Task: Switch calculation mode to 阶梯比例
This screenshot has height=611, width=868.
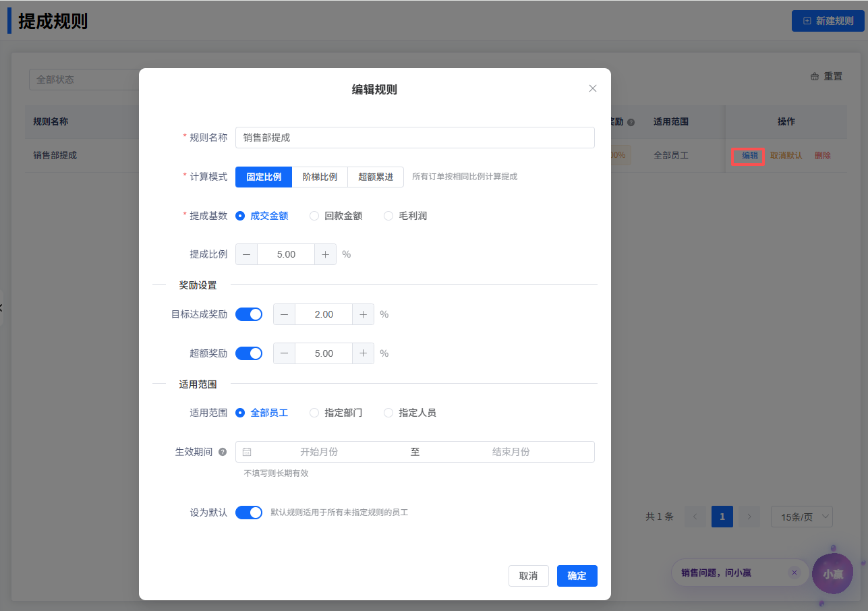Action: [x=320, y=177]
